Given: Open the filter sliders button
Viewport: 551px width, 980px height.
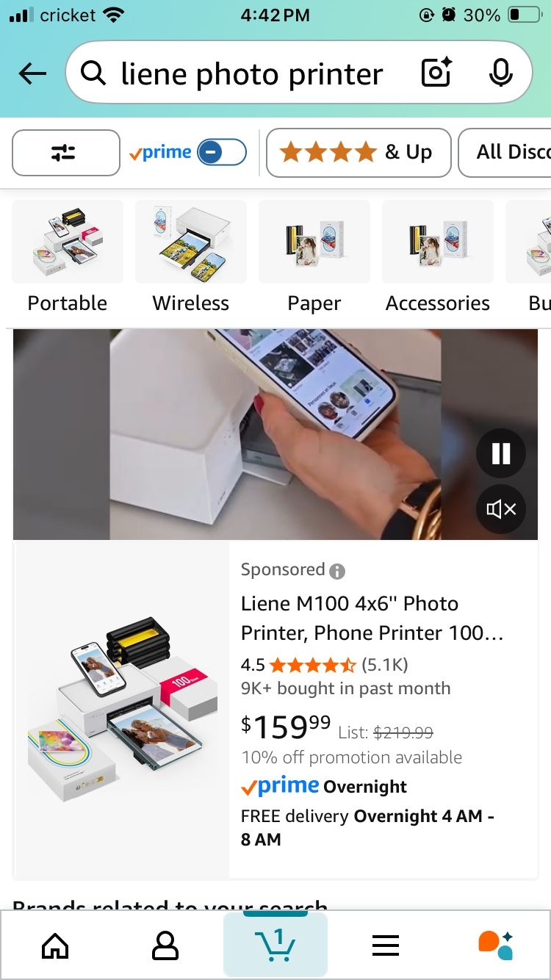Looking at the screenshot, I should click(66, 153).
